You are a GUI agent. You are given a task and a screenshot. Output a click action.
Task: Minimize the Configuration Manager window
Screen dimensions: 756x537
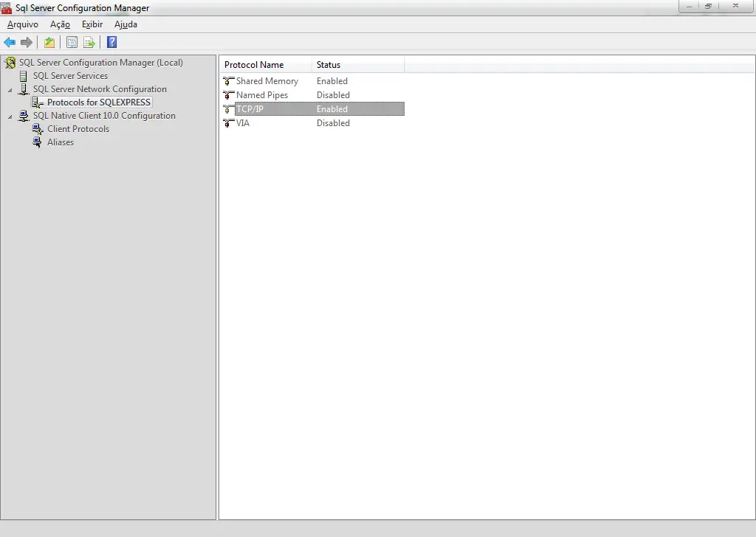[689, 6]
